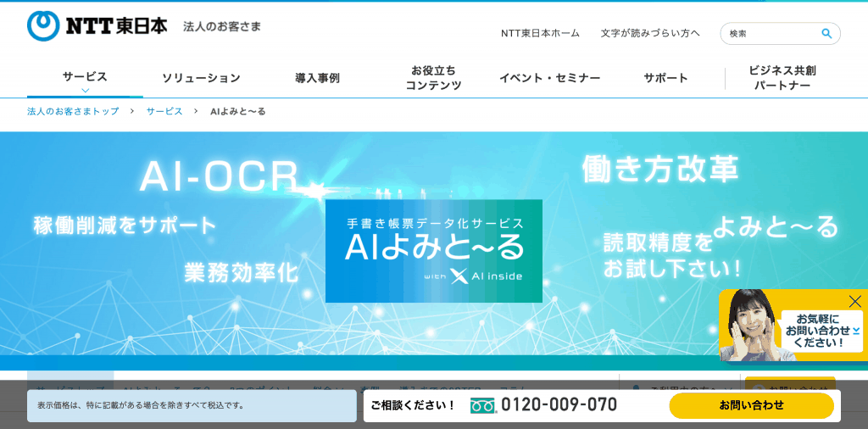
Task: Click お気軽にお問い合わせください chat bubble
Action: pos(821,331)
